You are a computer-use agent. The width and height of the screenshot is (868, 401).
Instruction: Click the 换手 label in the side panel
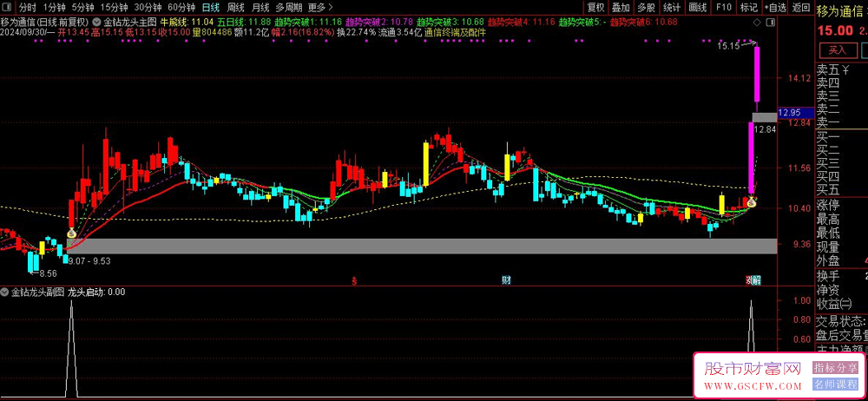828,276
